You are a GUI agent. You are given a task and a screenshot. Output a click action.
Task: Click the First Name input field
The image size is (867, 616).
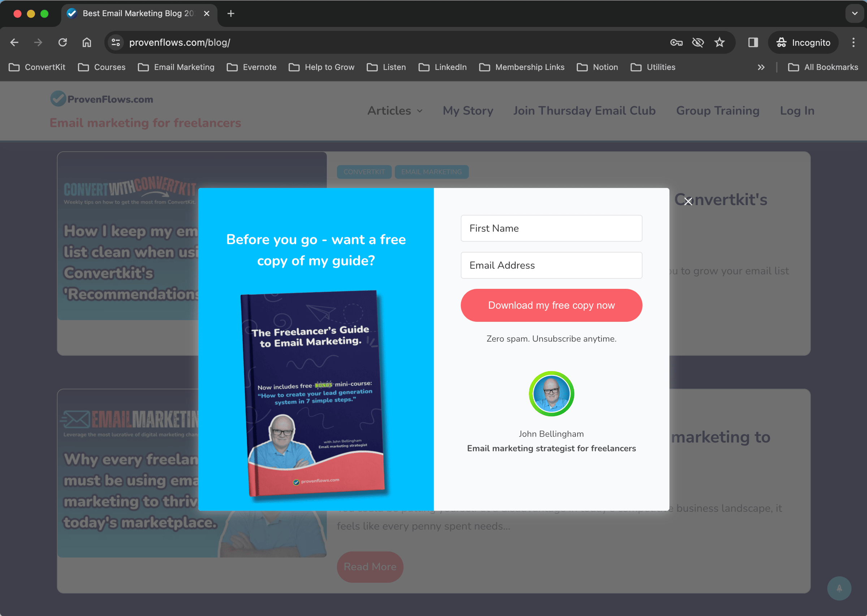pos(551,228)
